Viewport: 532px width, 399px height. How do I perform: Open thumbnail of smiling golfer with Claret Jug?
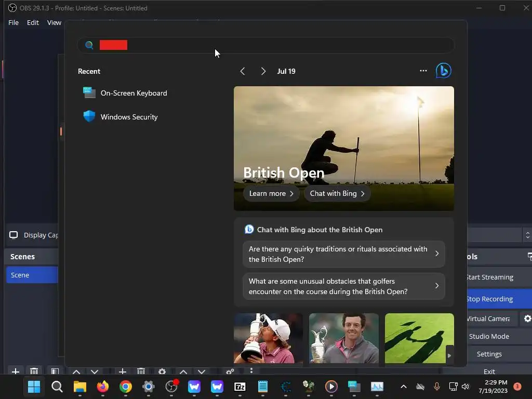point(344,338)
